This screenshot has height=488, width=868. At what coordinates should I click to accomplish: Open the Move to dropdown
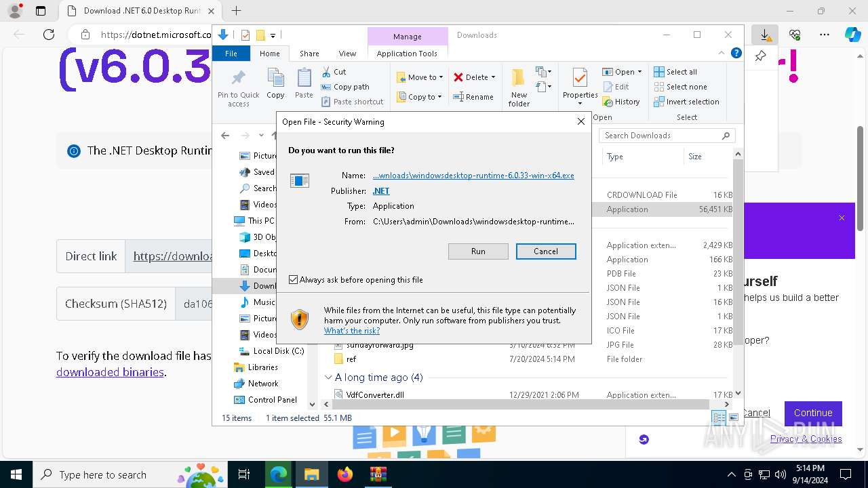pos(420,77)
